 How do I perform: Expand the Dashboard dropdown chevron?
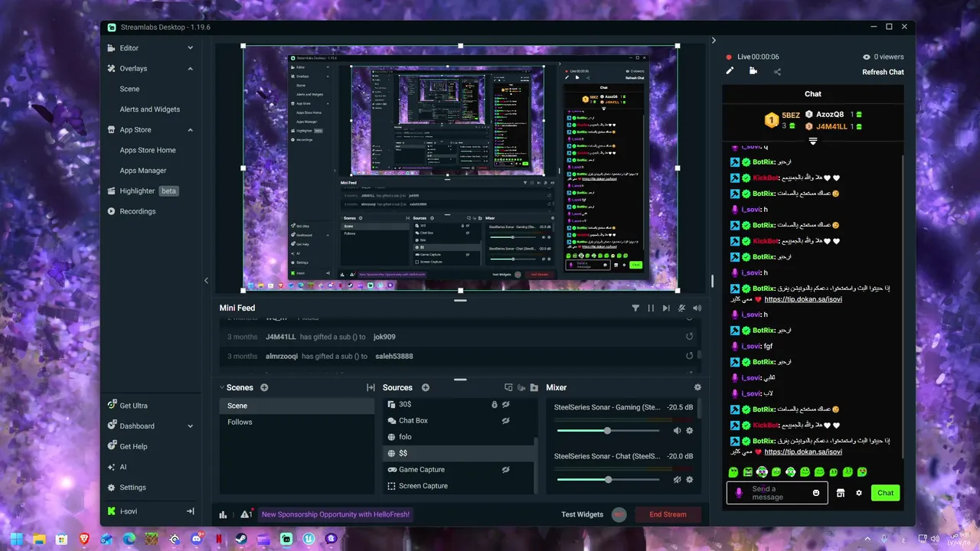click(x=190, y=426)
